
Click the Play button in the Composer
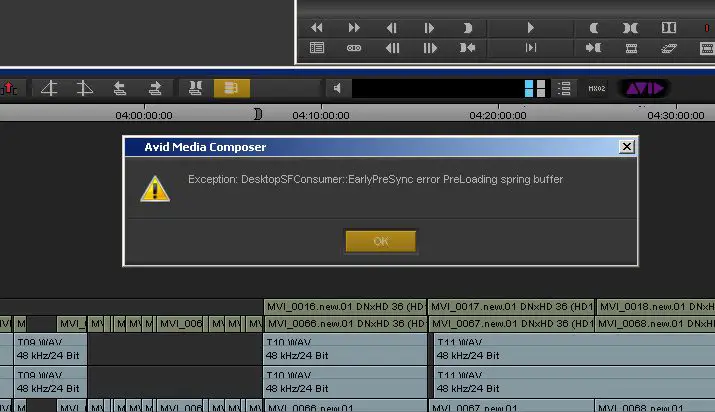pyautogui.click(x=530, y=28)
